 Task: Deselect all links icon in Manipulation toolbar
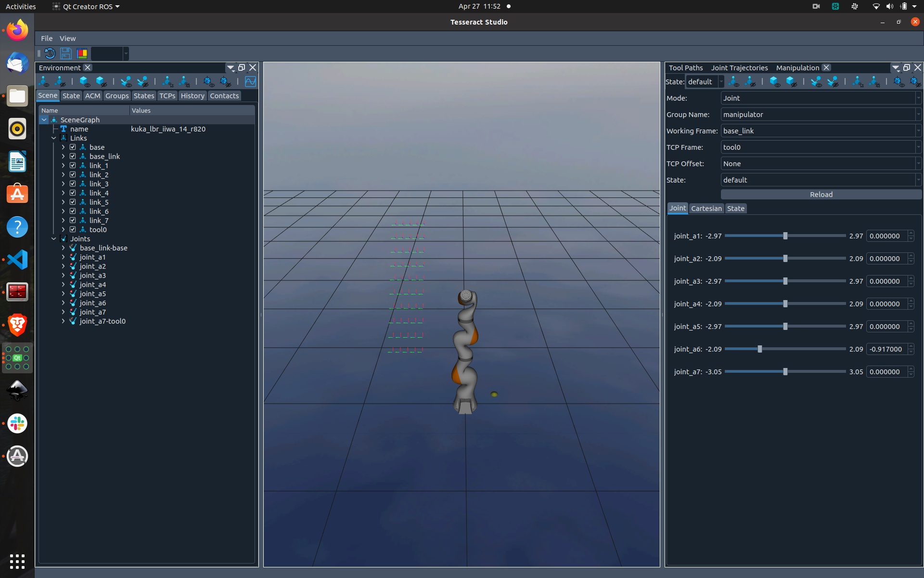[874, 81]
